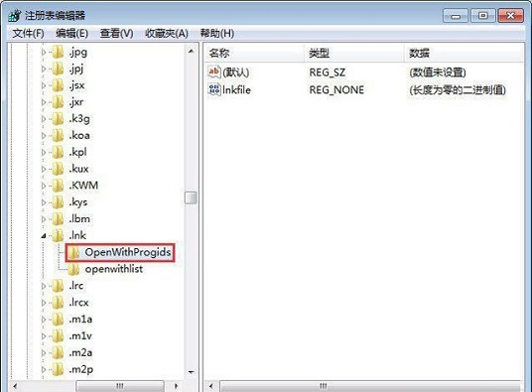Click the lnkfile binary value icon
Image resolution: width=532 pixels, height=392 pixels.
(214, 90)
